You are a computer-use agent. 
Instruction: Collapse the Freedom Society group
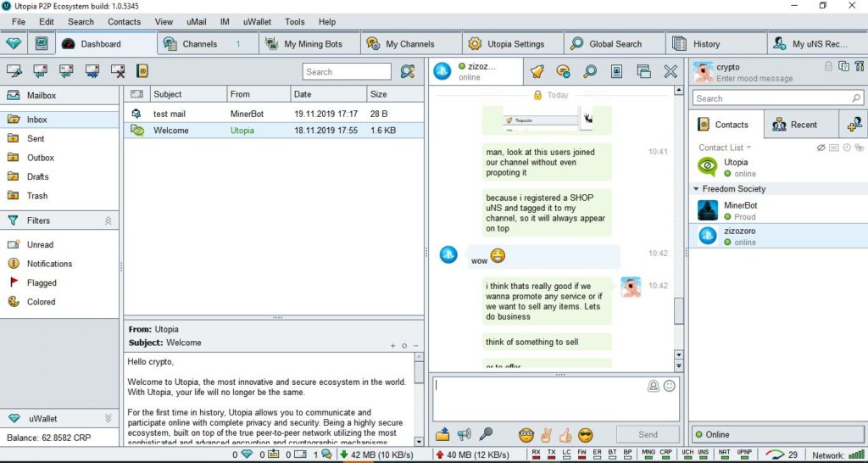(x=696, y=189)
